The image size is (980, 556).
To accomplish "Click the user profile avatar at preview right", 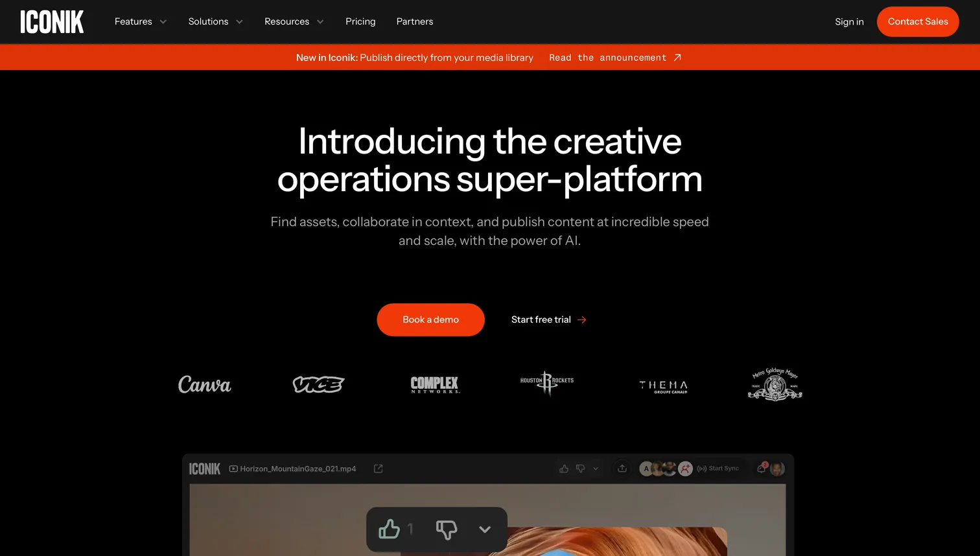I will pos(777,469).
